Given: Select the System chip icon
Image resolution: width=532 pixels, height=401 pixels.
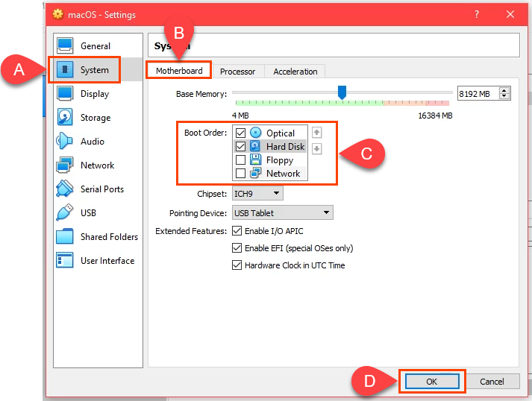Looking at the screenshot, I should pyautogui.click(x=65, y=69).
